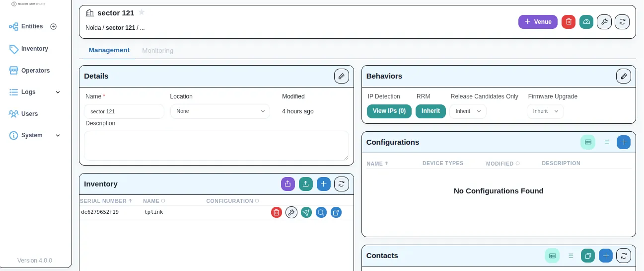Toggle table view in Configurations panel
The image size is (644, 271).
pos(588,142)
